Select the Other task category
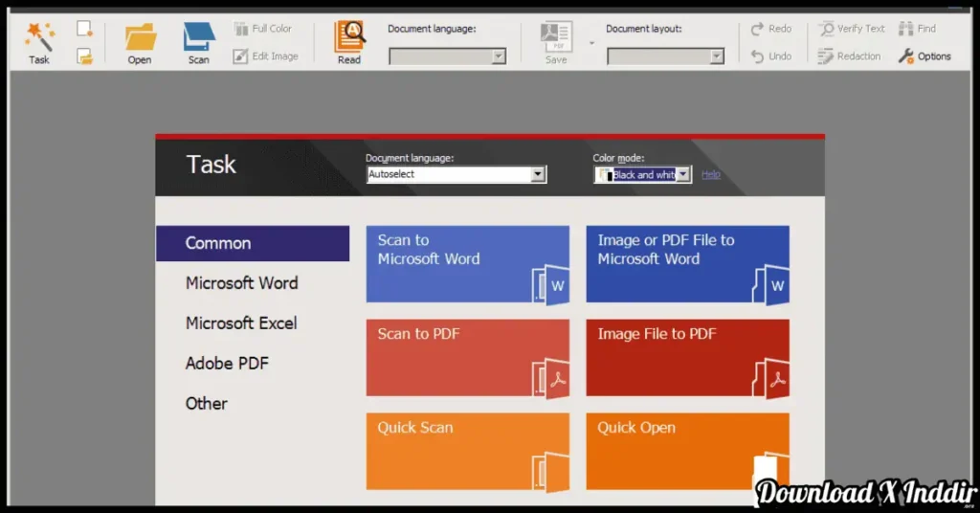The width and height of the screenshot is (980, 513). pyautogui.click(x=207, y=404)
